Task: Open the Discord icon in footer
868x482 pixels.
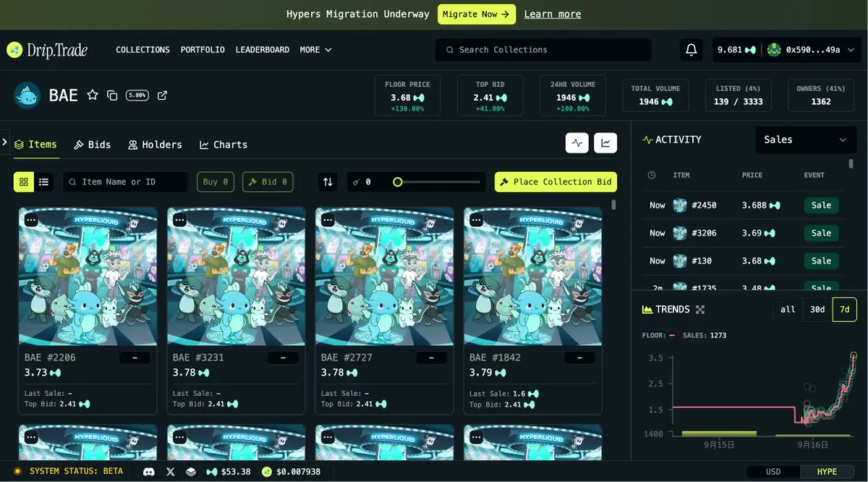Action: point(149,472)
